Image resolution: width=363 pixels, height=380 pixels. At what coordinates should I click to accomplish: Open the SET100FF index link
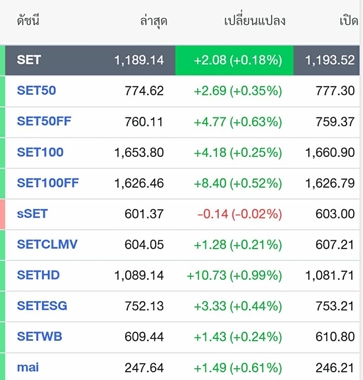48,183
